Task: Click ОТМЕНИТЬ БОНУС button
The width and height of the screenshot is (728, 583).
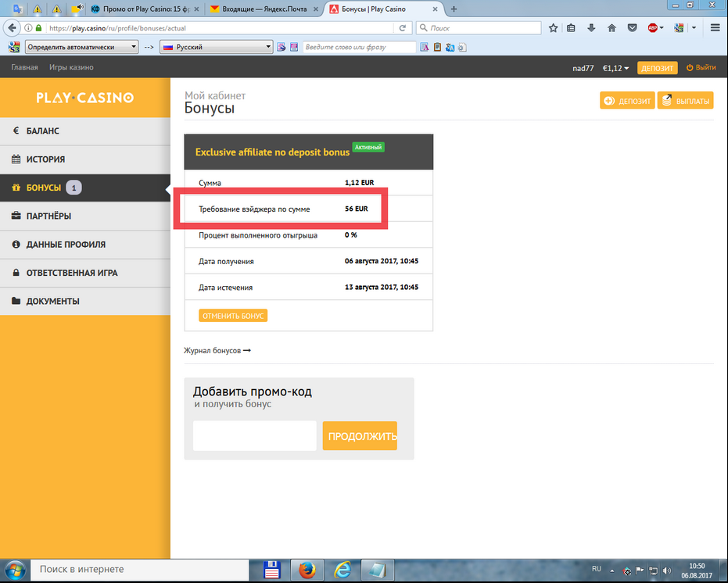Action: (233, 316)
